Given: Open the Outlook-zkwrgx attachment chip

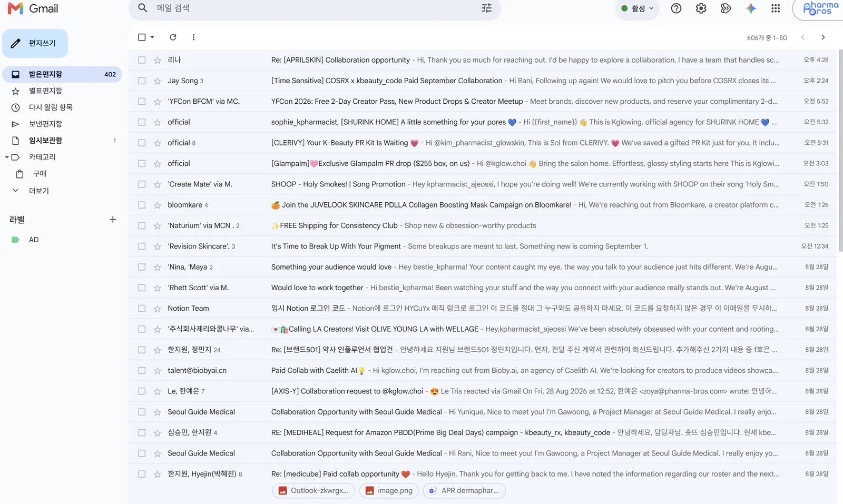Looking at the screenshot, I should (313, 491).
